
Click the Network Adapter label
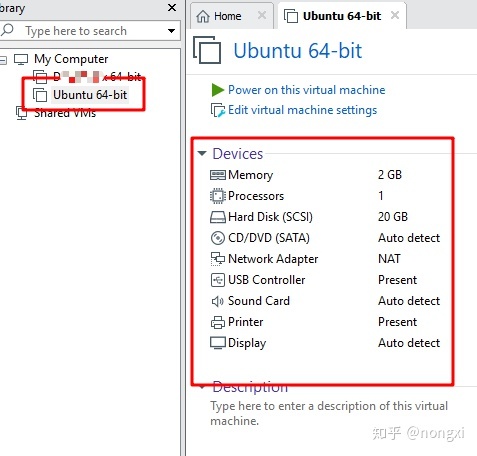click(x=273, y=259)
